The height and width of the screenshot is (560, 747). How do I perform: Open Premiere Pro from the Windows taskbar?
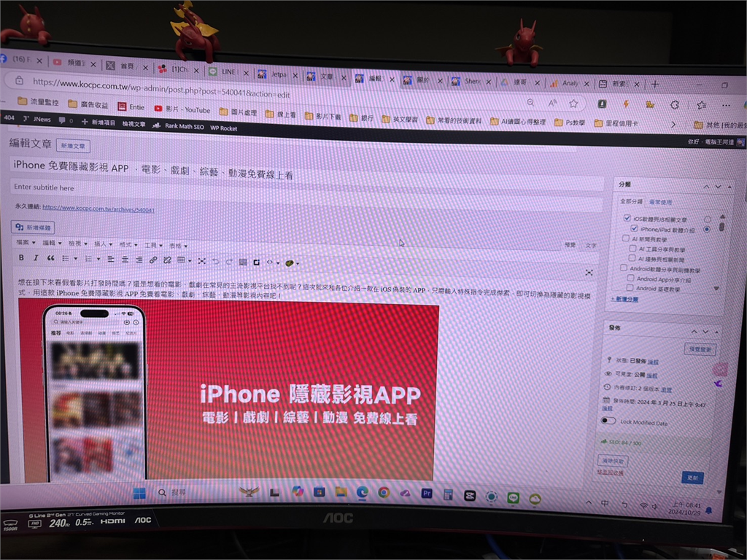(x=427, y=494)
